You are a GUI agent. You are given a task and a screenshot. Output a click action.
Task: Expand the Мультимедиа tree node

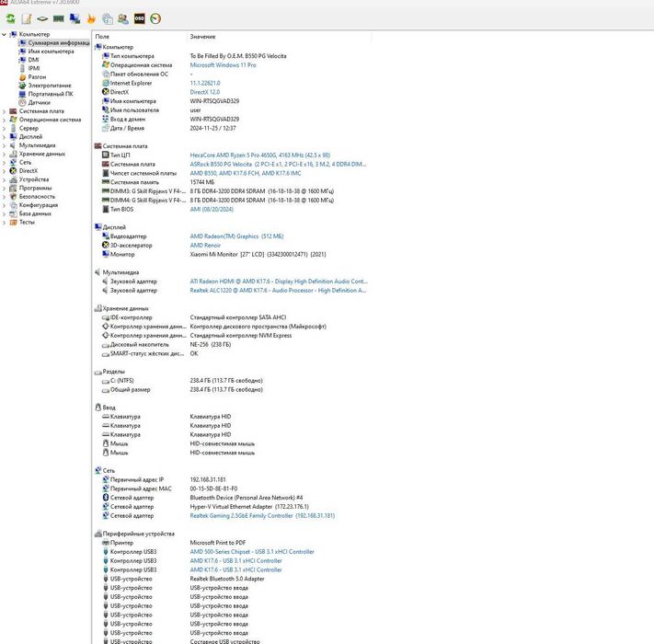pos(5,145)
